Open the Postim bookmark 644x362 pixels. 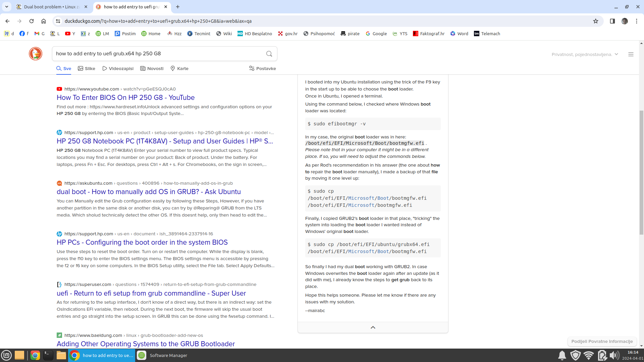(x=125, y=34)
